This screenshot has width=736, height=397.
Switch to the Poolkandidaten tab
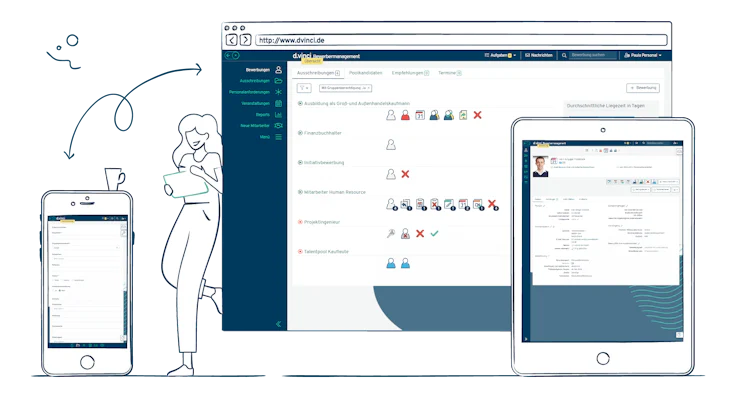366,73
